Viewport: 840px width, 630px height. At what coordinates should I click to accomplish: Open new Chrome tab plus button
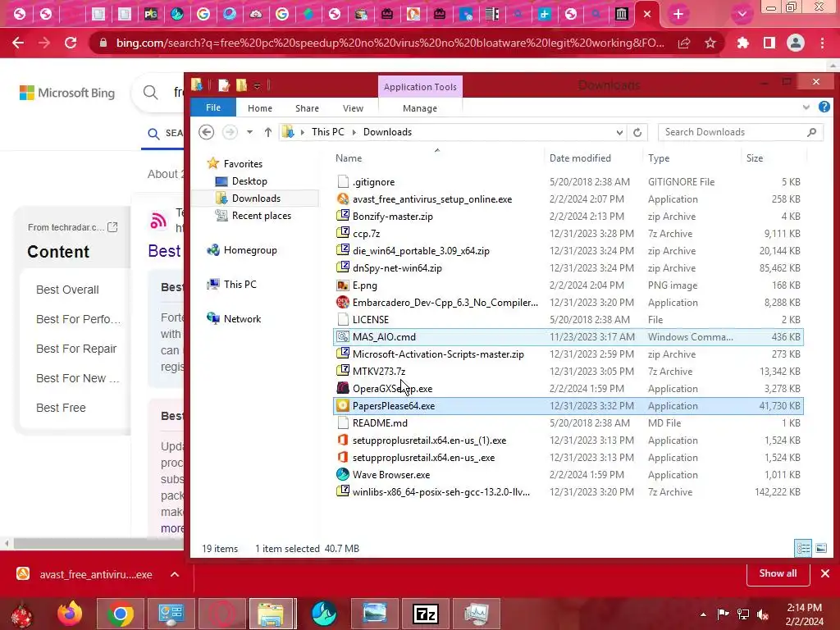678,14
